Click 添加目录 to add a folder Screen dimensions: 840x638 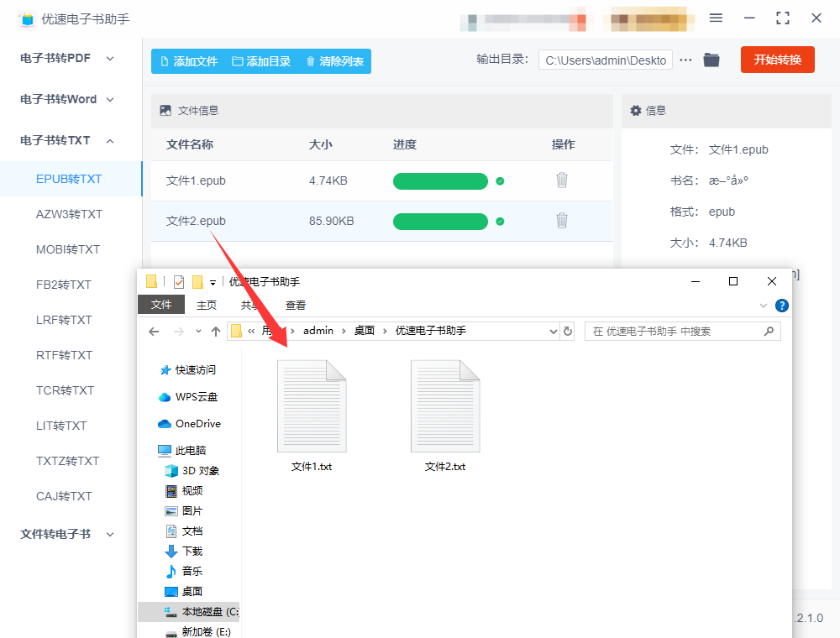[x=261, y=61]
